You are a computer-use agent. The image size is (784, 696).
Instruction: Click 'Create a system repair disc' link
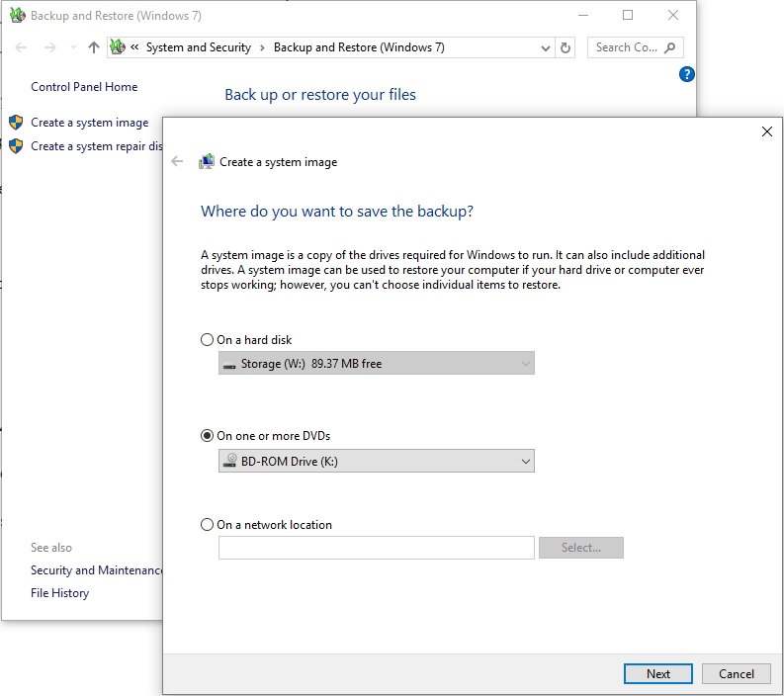point(97,146)
